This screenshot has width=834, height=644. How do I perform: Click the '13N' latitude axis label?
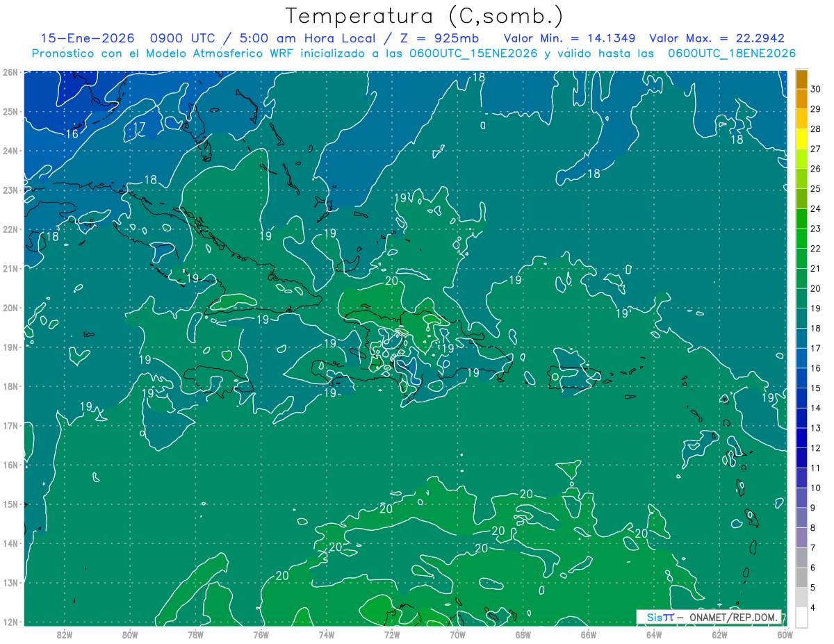click(10, 582)
